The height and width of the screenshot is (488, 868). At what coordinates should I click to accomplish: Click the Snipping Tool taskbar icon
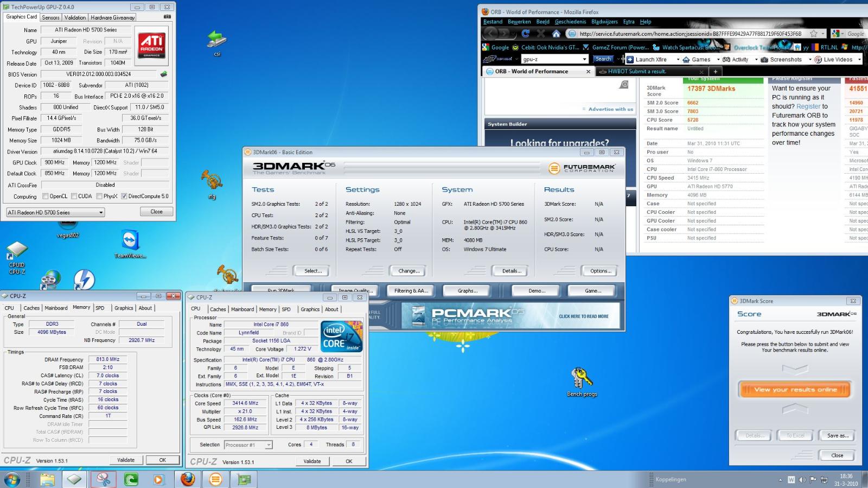pos(103,479)
